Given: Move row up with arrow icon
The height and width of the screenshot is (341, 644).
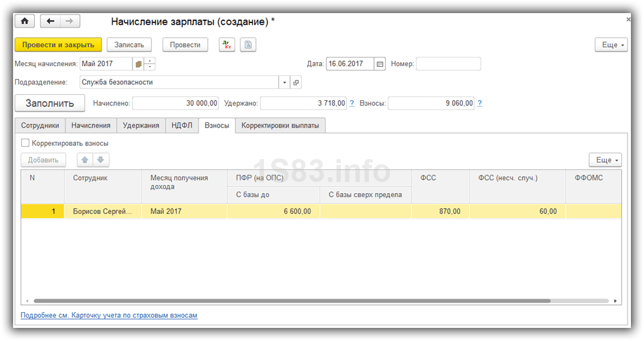Looking at the screenshot, I should tap(85, 160).
